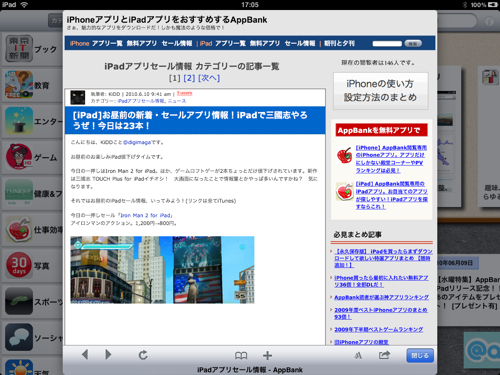Tap the plus icon in browser toolbar
Screen dimensions: 500x375
tap(267, 356)
